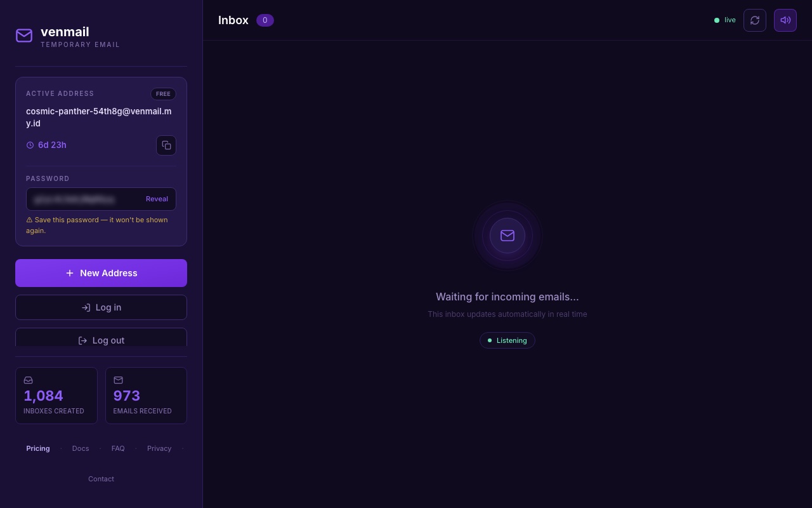Open the Contact link

point(101,479)
